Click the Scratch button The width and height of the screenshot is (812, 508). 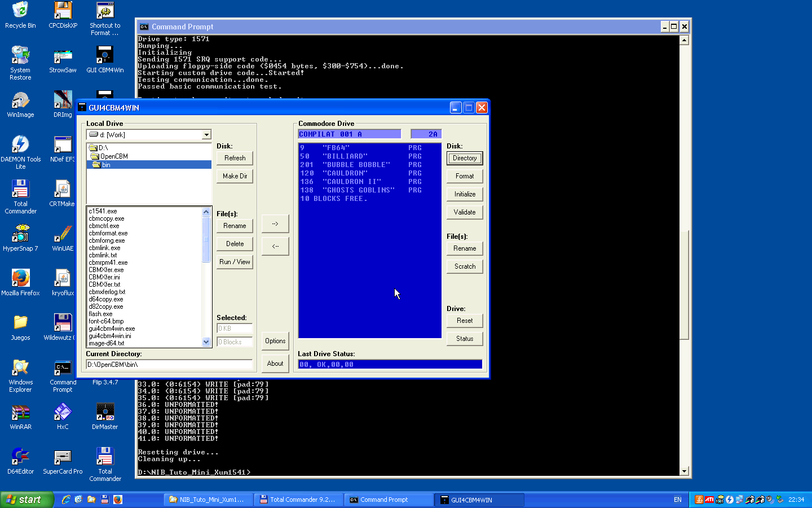click(x=465, y=266)
